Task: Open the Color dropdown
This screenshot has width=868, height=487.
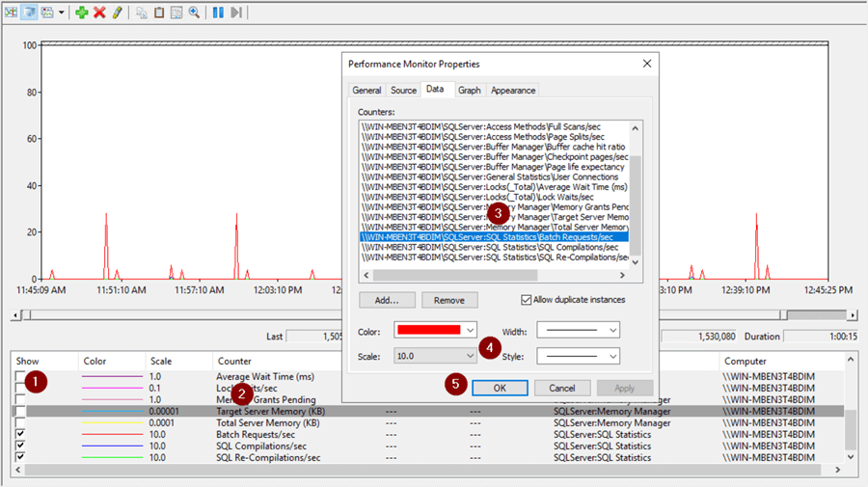Action: click(x=435, y=330)
